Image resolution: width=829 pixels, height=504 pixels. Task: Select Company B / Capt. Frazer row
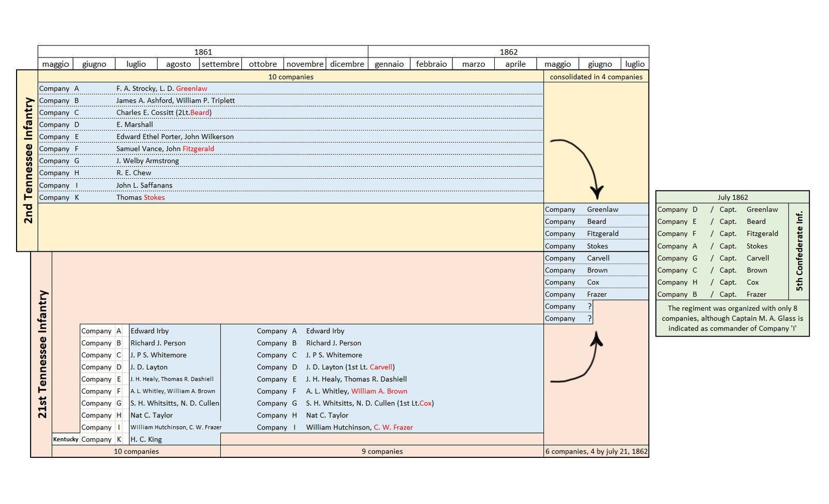[x=722, y=294]
